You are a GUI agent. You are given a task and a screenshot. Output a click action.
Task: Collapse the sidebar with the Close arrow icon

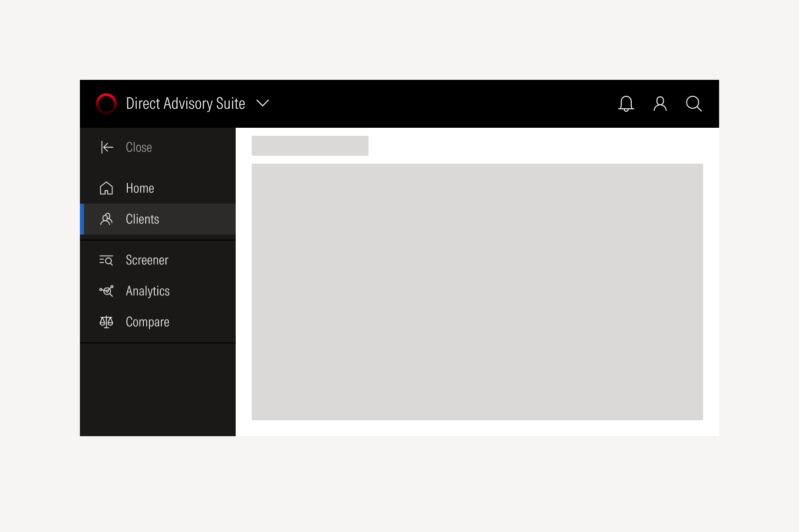click(x=107, y=147)
